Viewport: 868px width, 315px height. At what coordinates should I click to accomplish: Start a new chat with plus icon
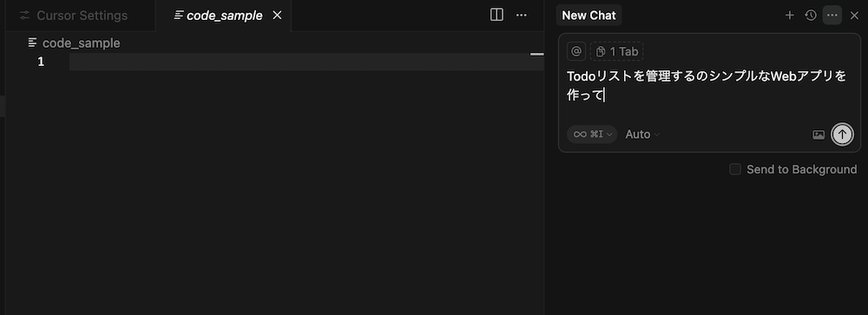point(789,16)
